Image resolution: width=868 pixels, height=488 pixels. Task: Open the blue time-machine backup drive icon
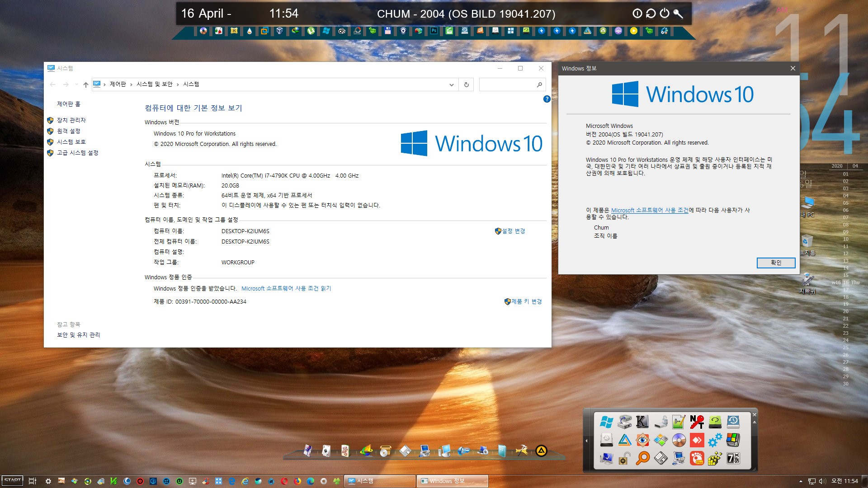pos(733,422)
